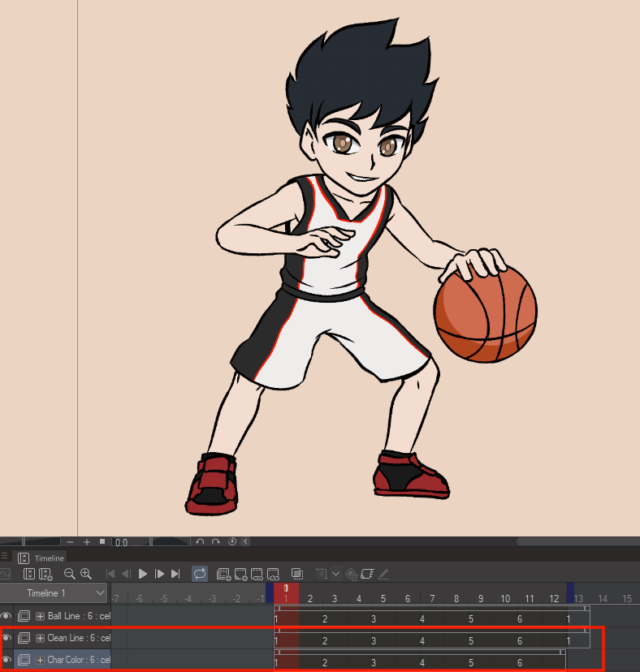Click the collapse arrow beside reset rotation
The height and width of the screenshot is (672, 640).
(x=246, y=541)
